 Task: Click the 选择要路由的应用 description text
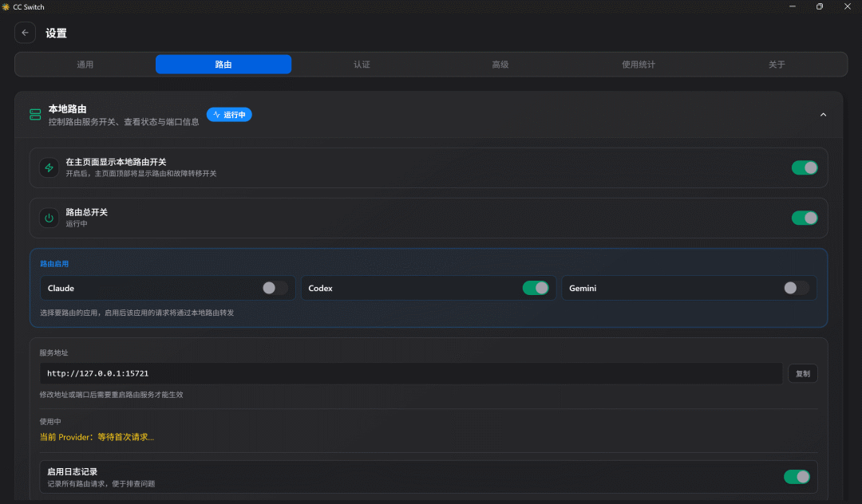pos(137,313)
